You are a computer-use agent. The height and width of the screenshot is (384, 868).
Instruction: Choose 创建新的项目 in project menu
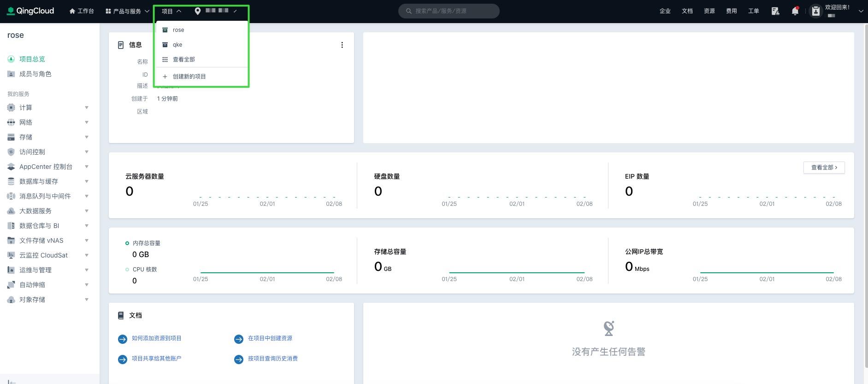(189, 77)
